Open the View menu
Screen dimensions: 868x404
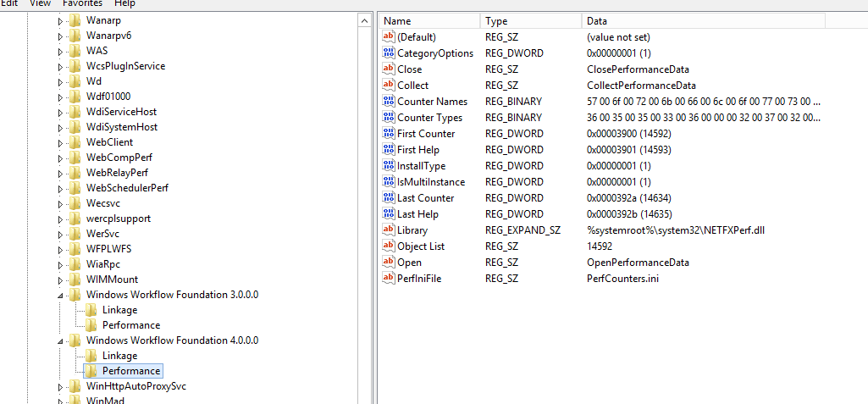(x=40, y=3)
